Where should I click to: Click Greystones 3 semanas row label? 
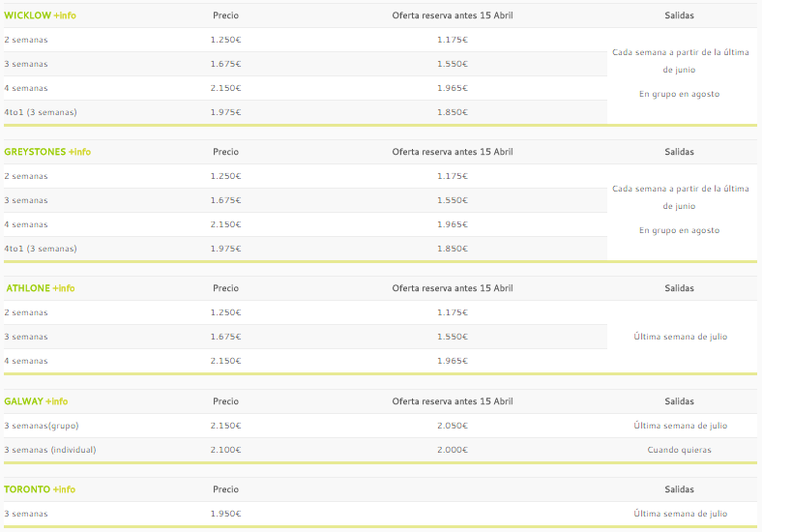26,200
